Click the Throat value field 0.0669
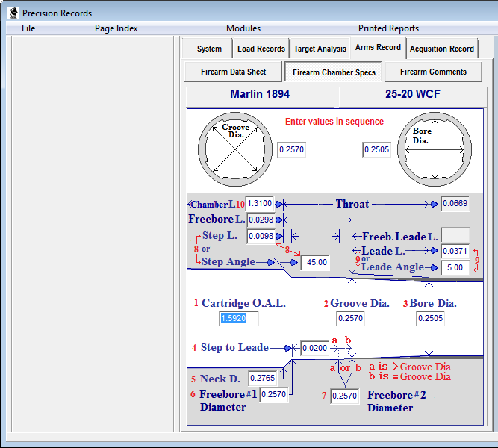Screen dimensions: 498x448 tap(455, 203)
